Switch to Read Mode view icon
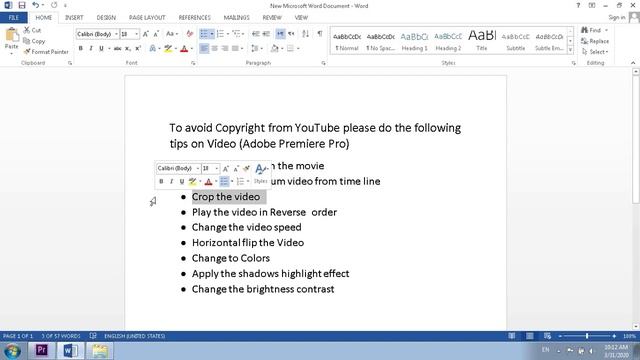Viewport: 640px width, 360px height. [x=511, y=336]
